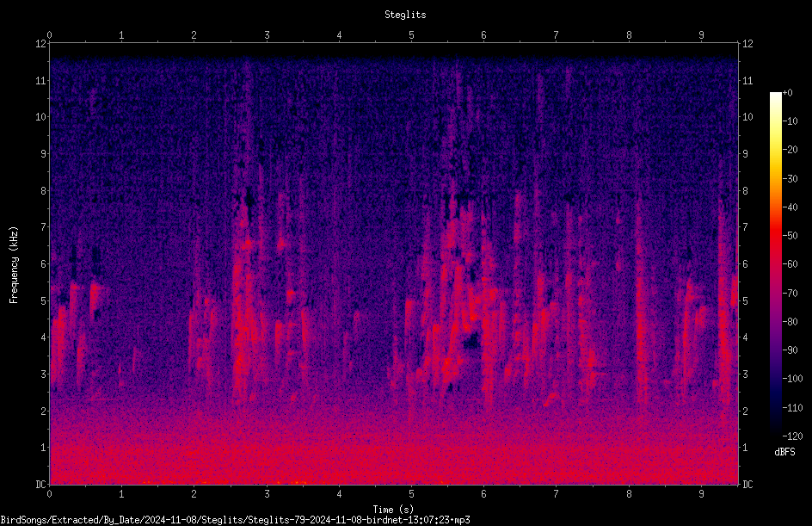812x526 pixels.
Task: Click the DC label on right axis
Action: pyautogui.click(x=747, y=484)
